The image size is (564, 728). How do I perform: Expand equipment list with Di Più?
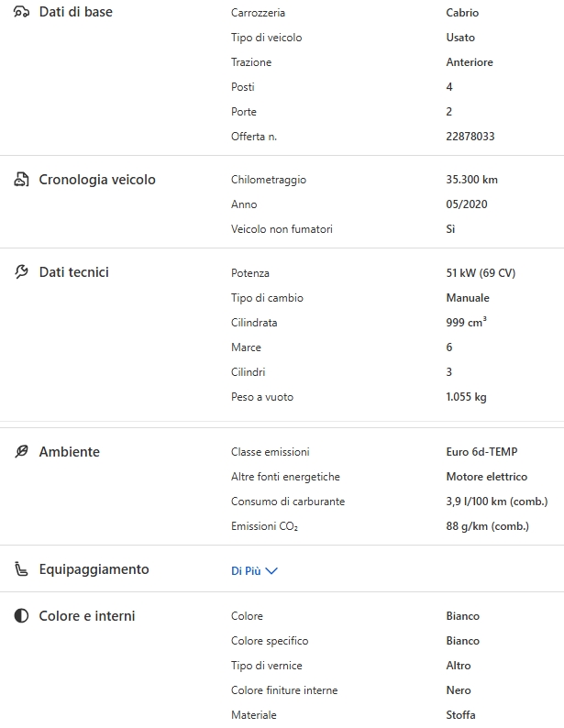tap(246, 570)
